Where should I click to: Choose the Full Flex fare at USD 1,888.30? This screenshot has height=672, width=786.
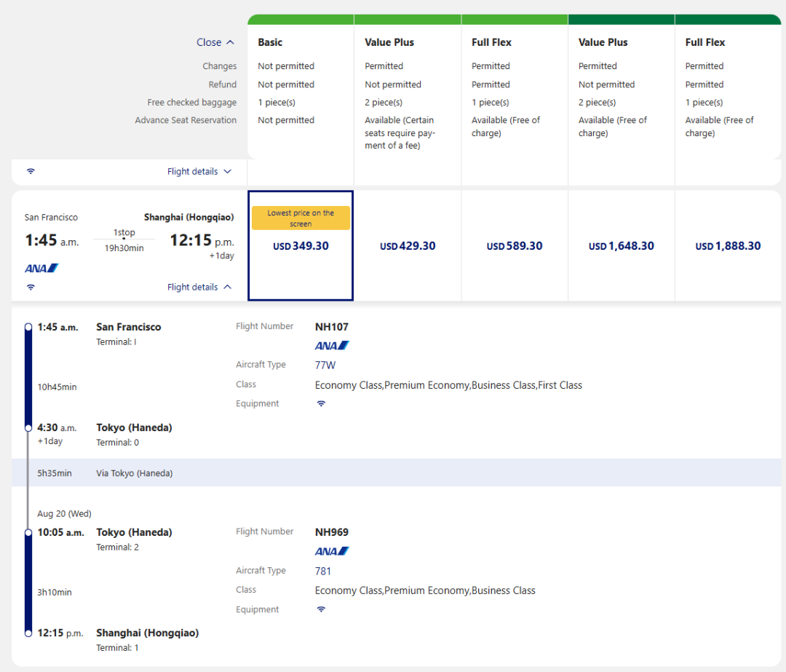(x=728, y=246)
